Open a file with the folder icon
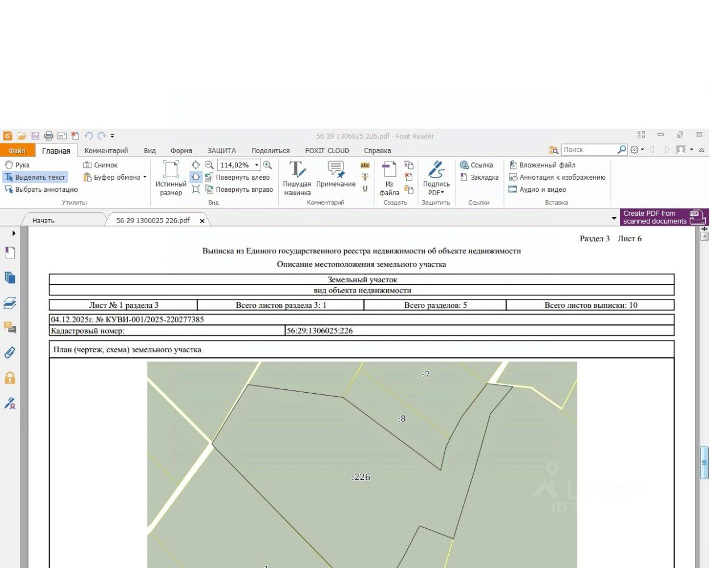 click(x=22, y=136)
